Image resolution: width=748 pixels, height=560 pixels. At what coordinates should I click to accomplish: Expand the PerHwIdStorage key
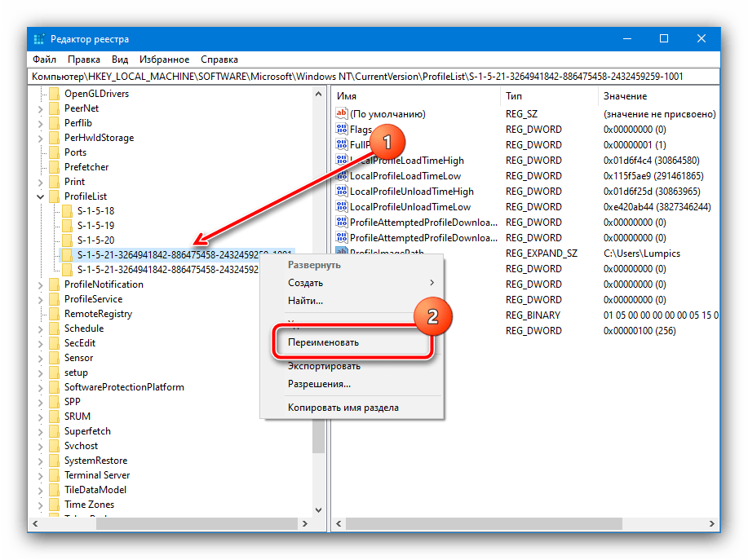pyautogui.click(x=41, y=139)
